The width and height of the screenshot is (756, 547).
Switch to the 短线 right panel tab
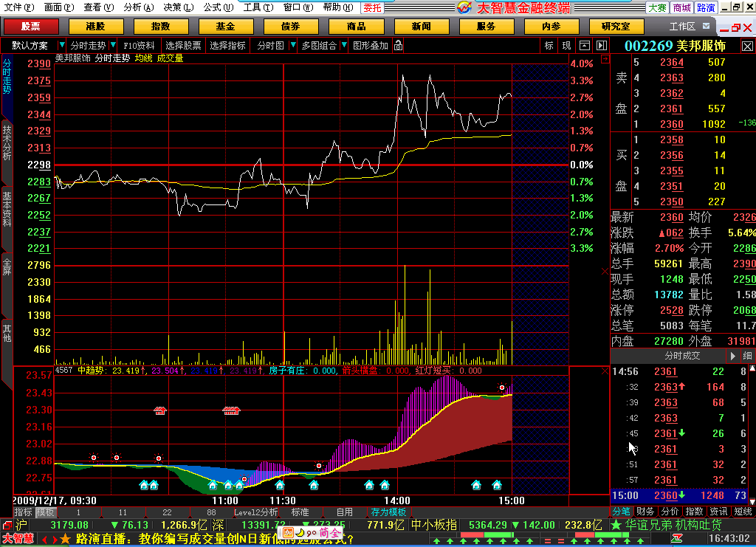(x=743, y=512)
